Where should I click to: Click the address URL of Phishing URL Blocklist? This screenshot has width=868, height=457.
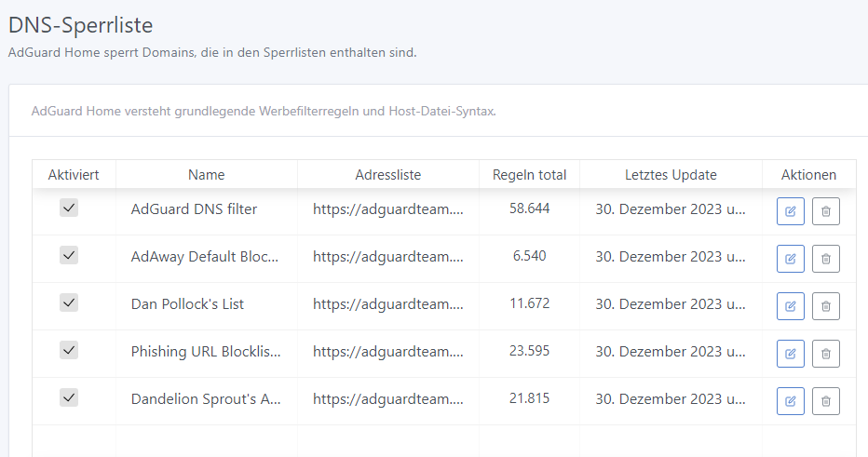(388, 351)
